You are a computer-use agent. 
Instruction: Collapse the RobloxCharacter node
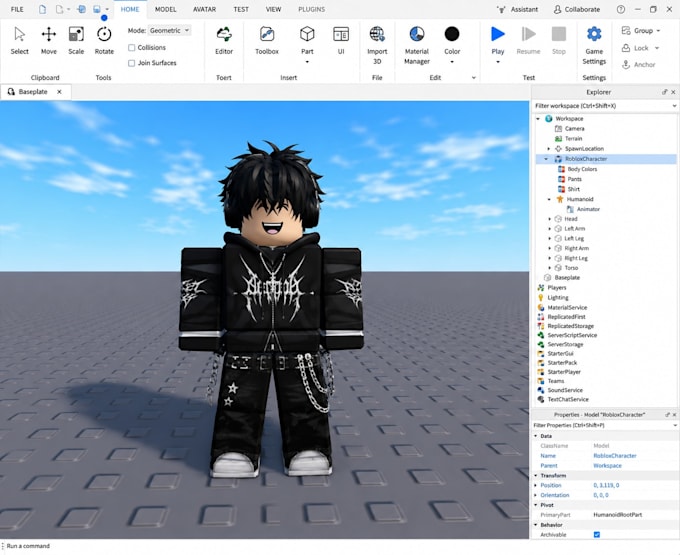546,159
